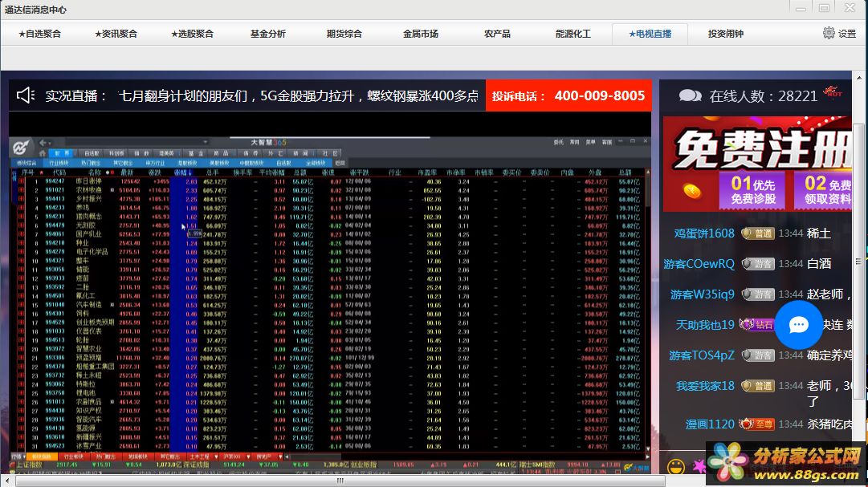Select row 993972 智慧农业
The image size is (868, 487).
pyautogui.click(x=331, y=349)
